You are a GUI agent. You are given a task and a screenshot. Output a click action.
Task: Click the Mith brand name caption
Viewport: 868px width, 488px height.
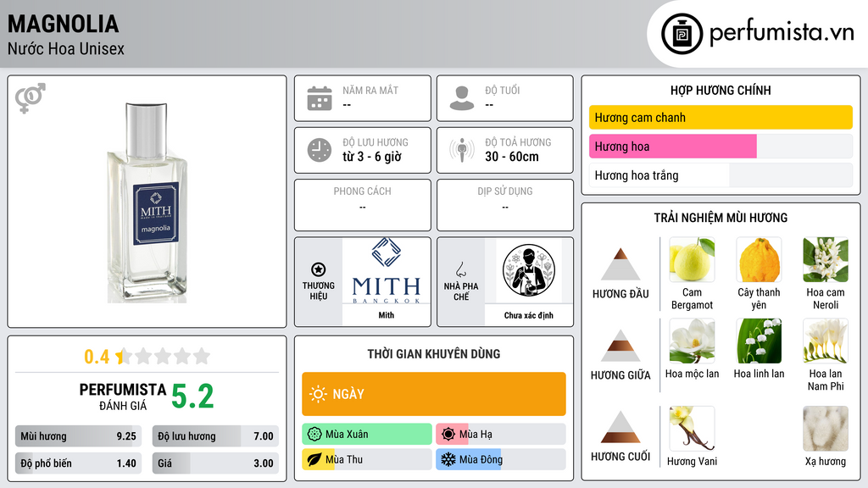coord(387,315)
